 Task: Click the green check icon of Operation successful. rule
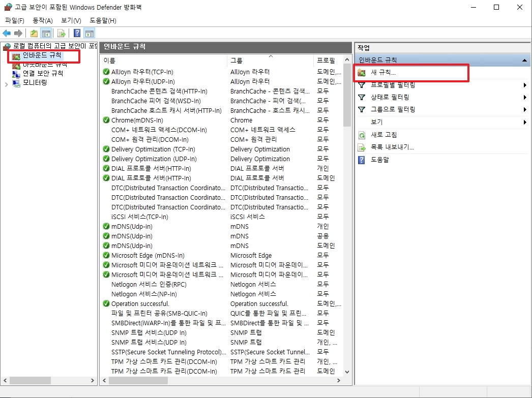click(106, 303)
